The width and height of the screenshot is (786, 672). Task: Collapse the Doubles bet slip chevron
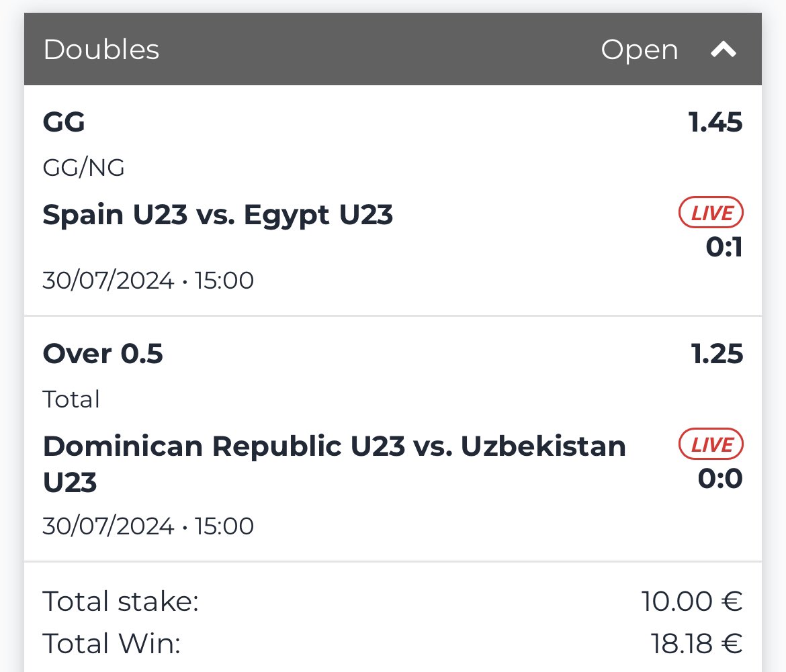(724, 50)
